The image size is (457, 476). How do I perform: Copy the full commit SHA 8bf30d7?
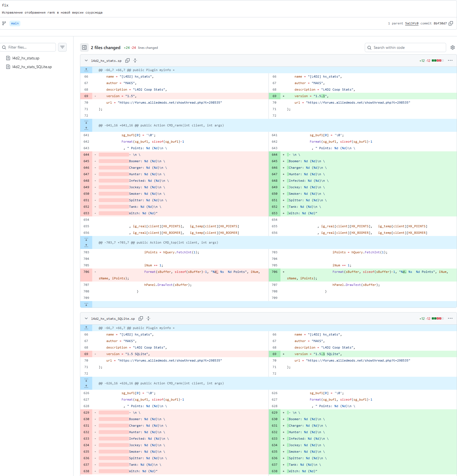point(451,23)
